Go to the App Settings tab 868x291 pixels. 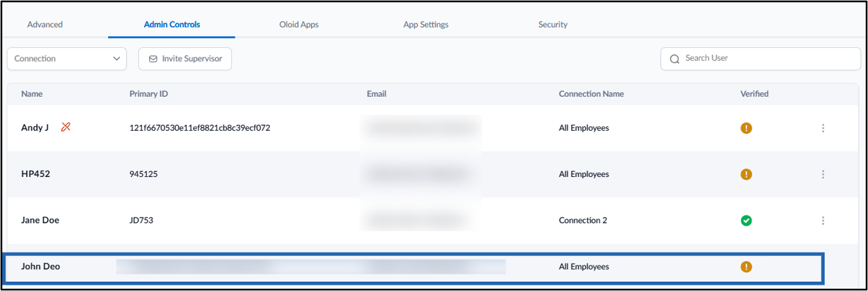click(426, 24)
